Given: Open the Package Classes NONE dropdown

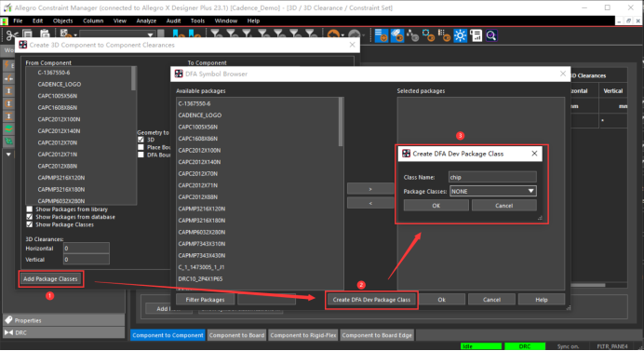Looking at the screenshot, I should pos(493,191).
